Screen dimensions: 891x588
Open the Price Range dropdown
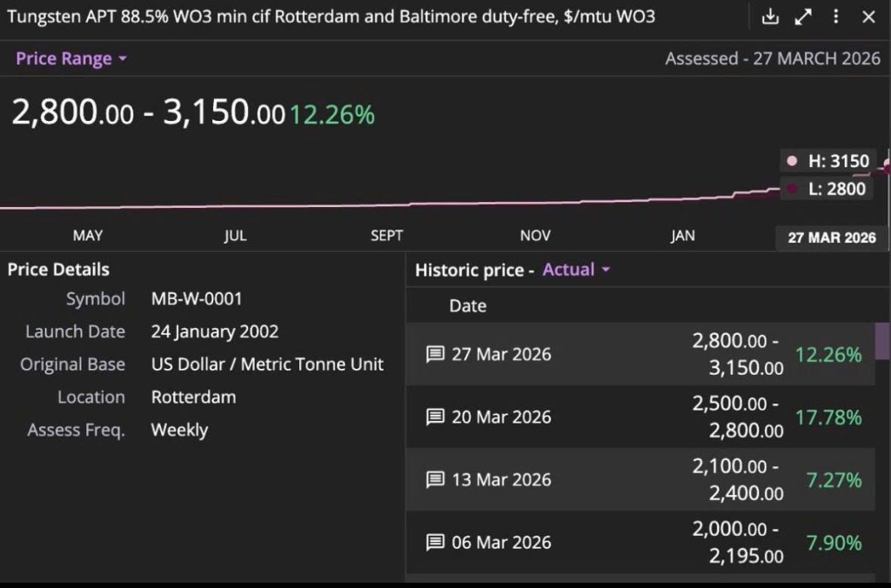71,58
